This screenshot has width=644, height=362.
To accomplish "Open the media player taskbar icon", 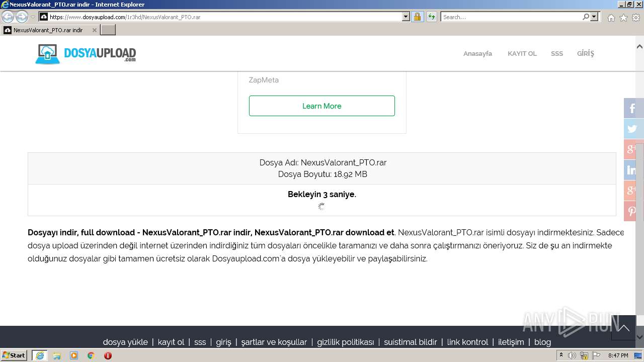I will click(x=74, y=355).
